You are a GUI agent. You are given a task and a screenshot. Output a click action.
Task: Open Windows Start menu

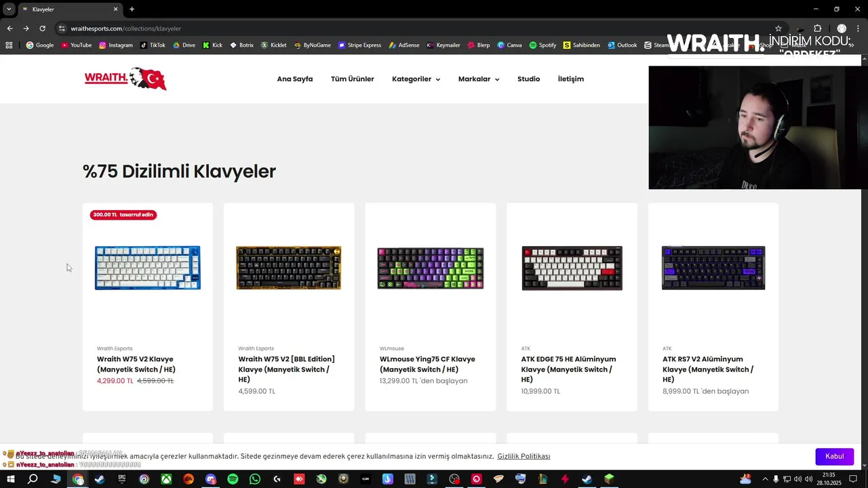tap(10, 479)
